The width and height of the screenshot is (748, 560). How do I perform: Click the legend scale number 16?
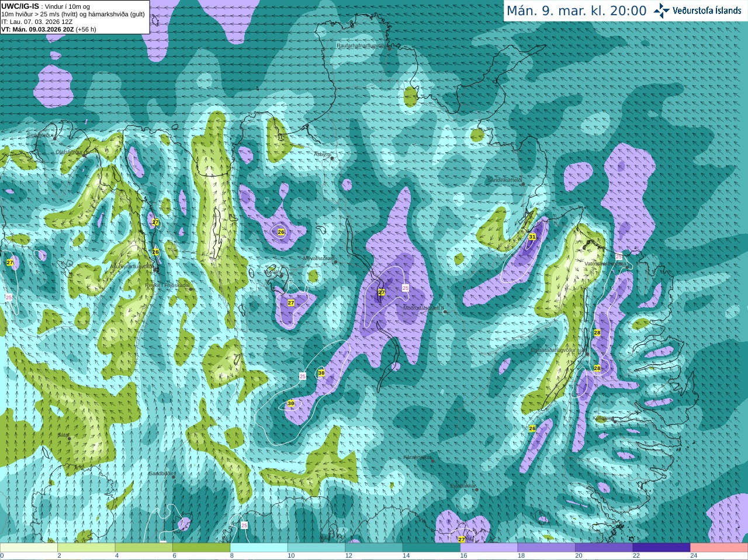pos(463,556)
